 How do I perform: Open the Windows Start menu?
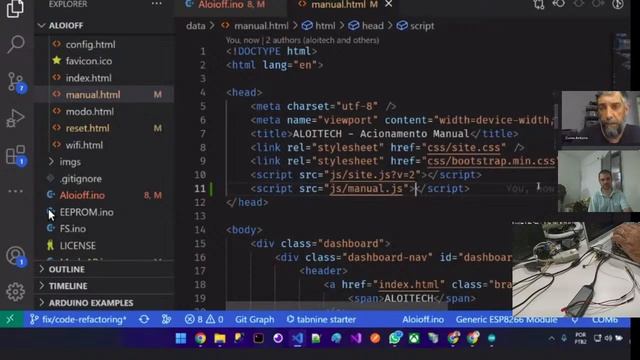tap(181, 338)
